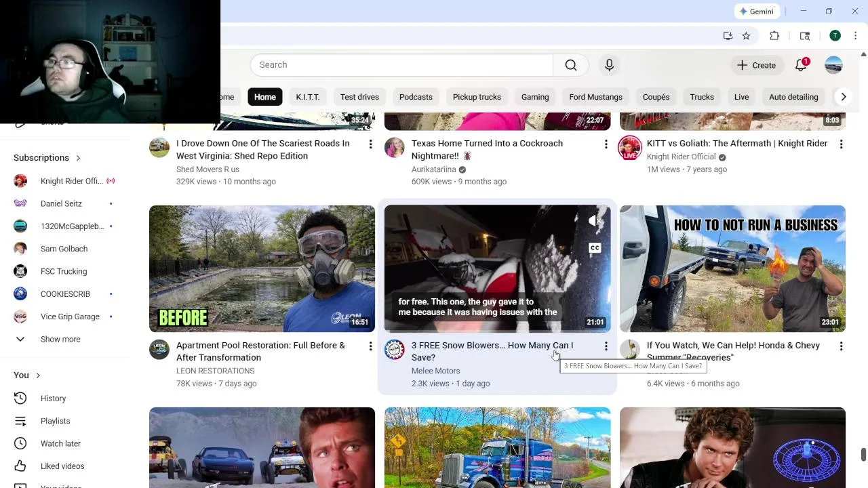Open Chrome three-dot menu
Screen dimensions: 868x488
click(x=854, y=36)
